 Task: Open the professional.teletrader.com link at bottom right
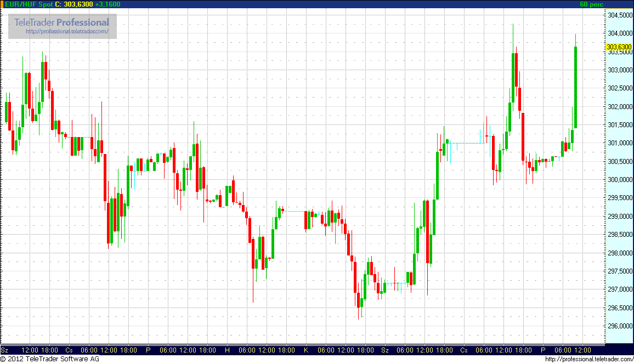click(589, 359)
